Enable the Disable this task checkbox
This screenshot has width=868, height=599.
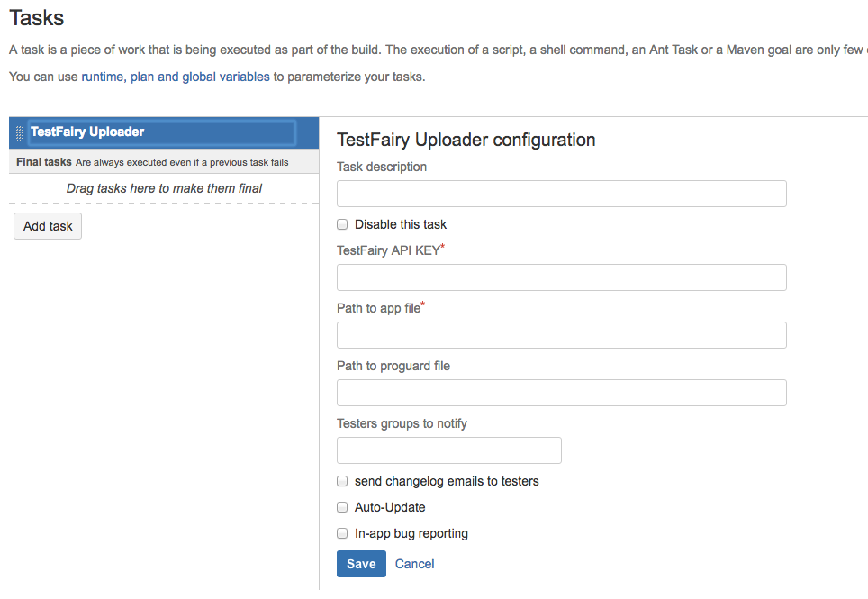tap(342, 224)
